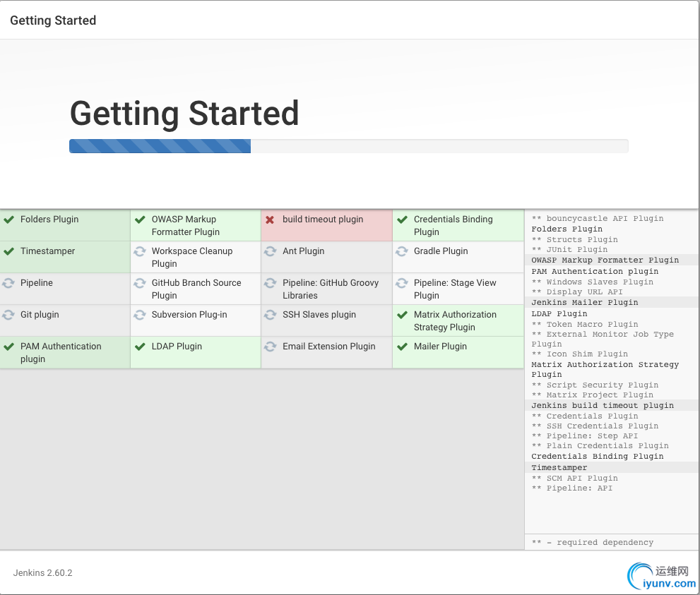
Task: Click the pending sync icon beside Pipeline
Action: 8,283
